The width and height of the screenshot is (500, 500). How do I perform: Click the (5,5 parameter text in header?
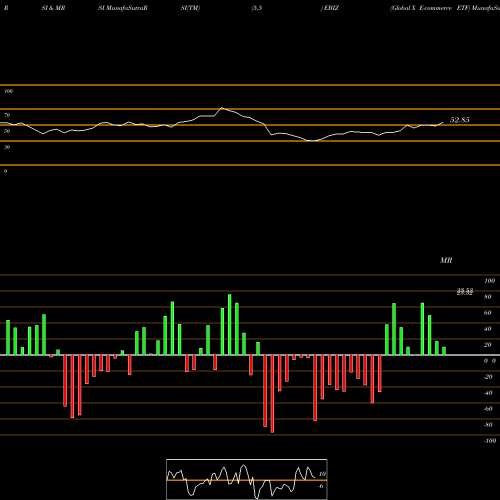(x=257, y=8)
